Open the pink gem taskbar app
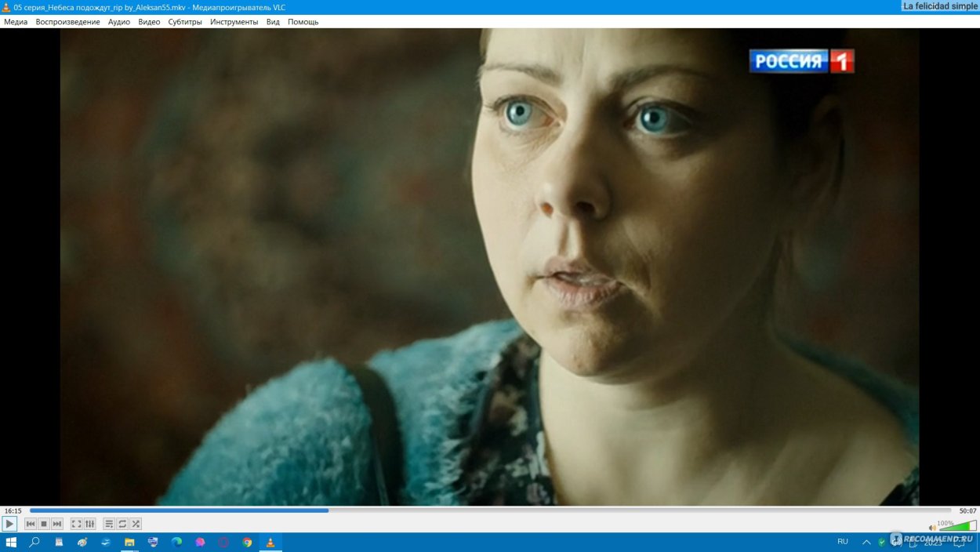The image size is (980, 552). point(200,542)
